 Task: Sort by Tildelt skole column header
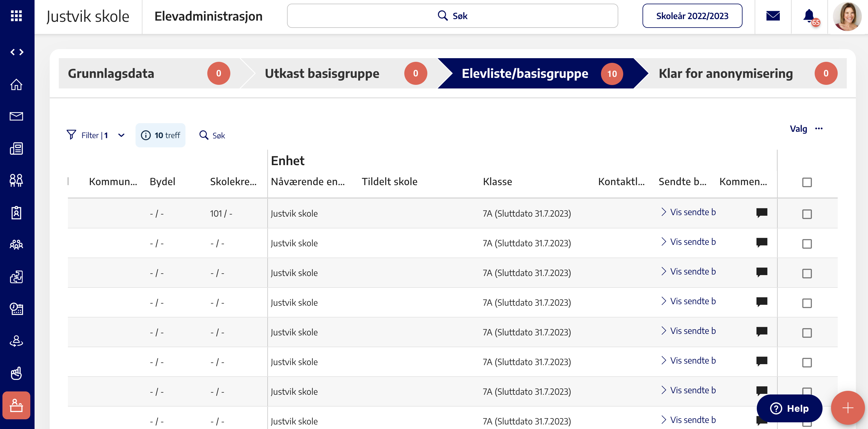click(x=389, y=181)
